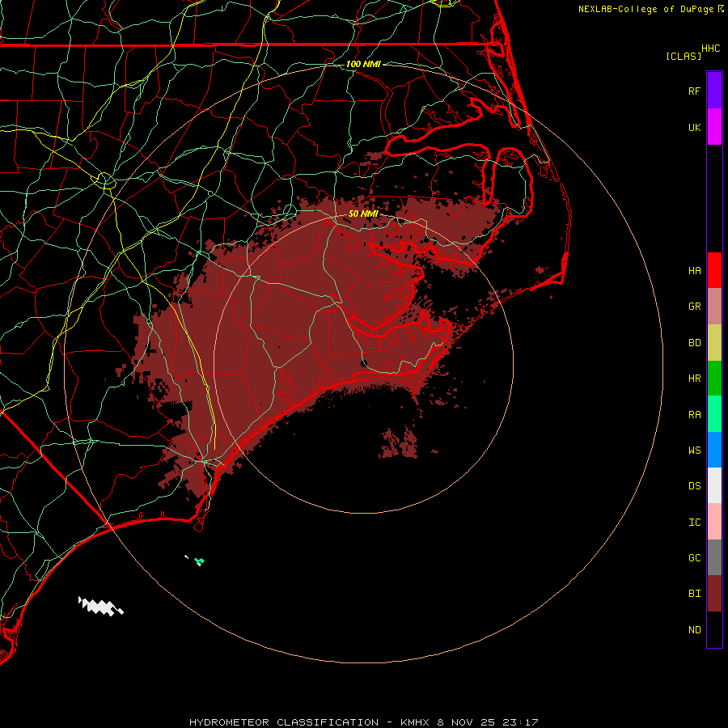Click the IC light-pink legend swatch
The image size is (728, 728).
click(x=714, y=522)
